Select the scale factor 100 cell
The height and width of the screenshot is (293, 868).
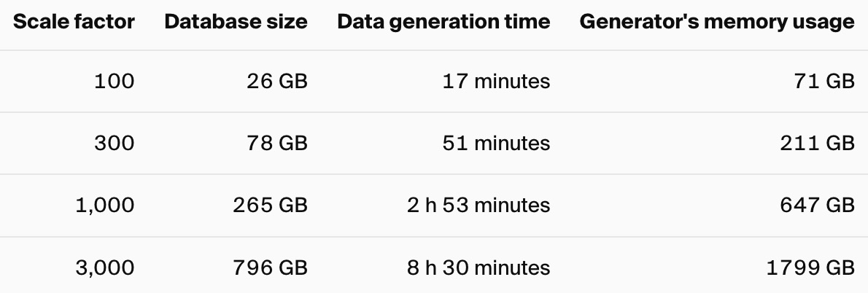pos(114,81)
